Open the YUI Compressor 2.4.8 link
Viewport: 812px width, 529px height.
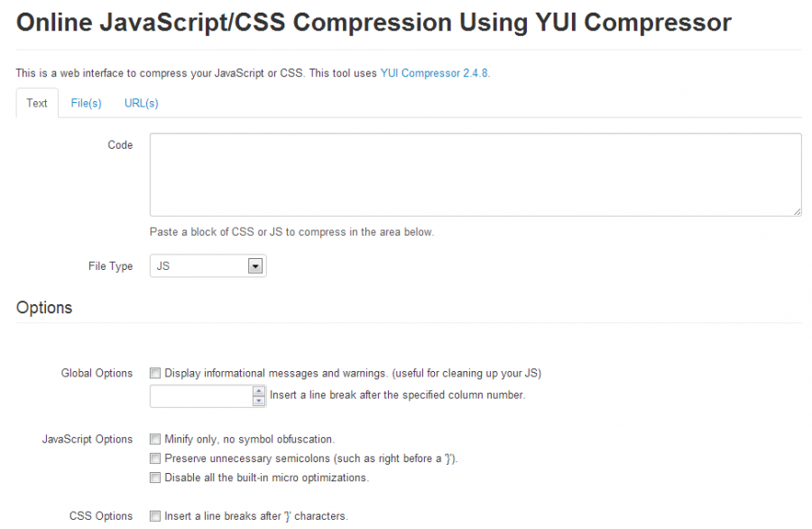click(434, 73)
